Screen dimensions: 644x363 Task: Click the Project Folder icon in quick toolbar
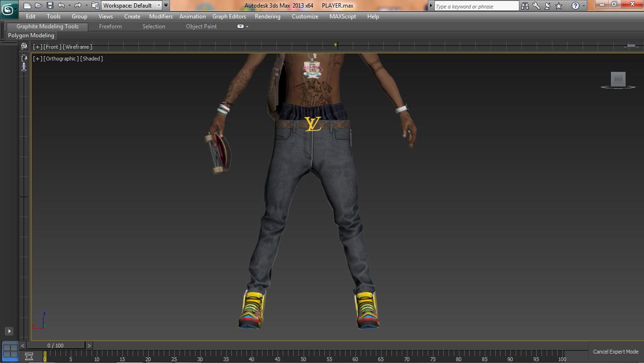(x=95, y=6)
